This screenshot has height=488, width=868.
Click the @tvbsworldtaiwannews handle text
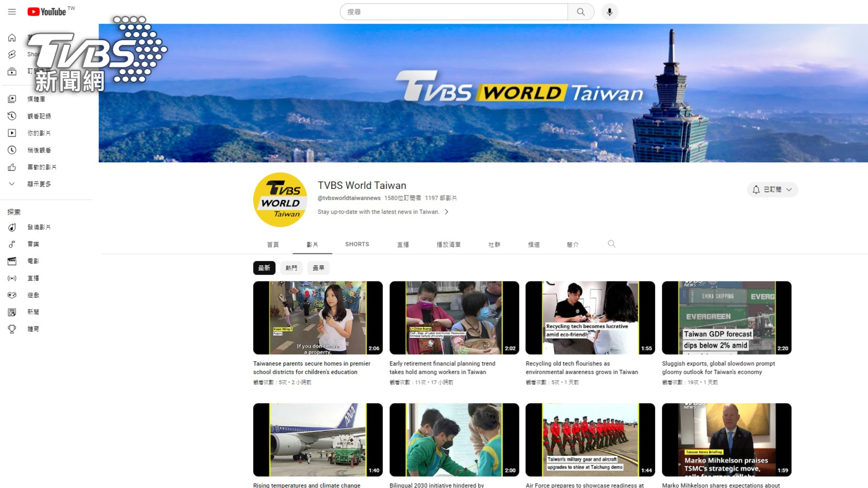349,198
